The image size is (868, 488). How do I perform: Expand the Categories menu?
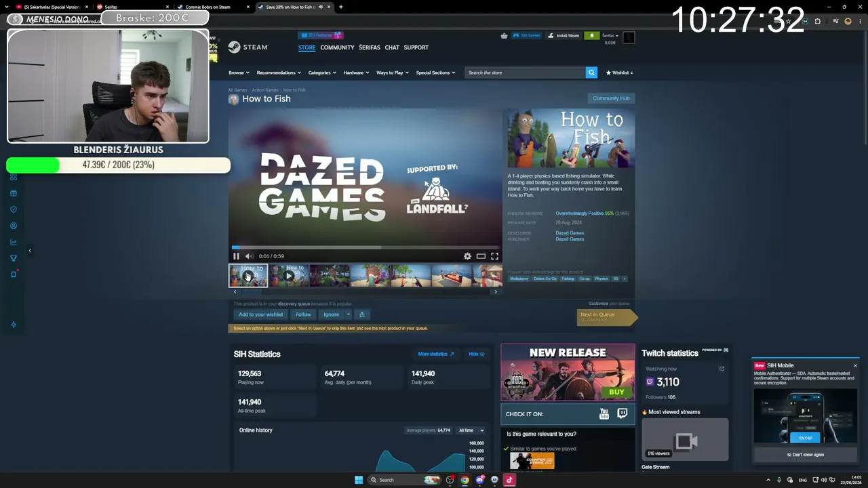[x=322, y=73]
